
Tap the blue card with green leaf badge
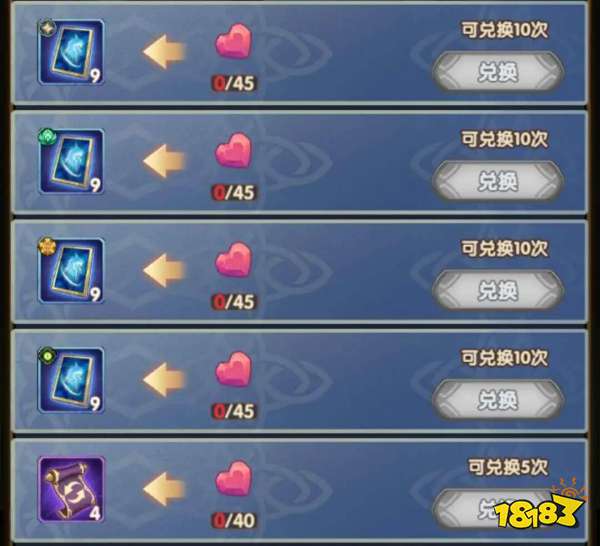coord(71,161)
